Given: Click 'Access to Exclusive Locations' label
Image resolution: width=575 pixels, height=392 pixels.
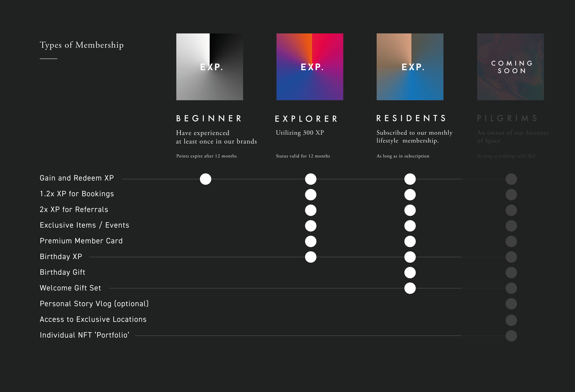Looking at the screenshot, I should [93, 319].
